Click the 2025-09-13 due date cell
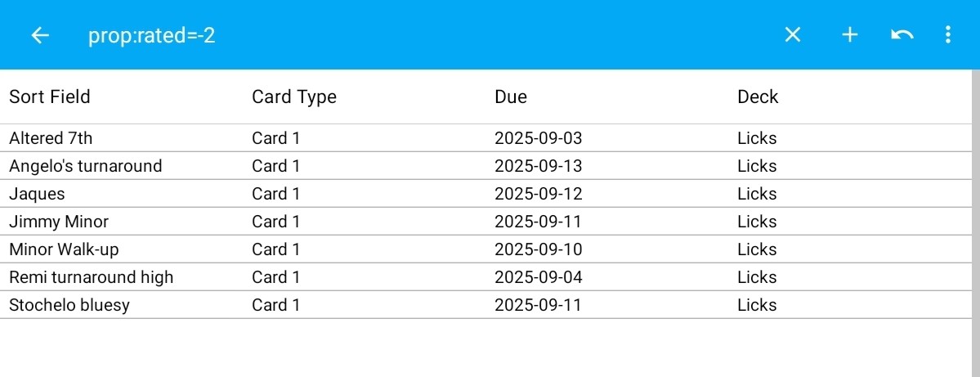The height and width of the screenshot is (377, 980). (x=539, y=166)
